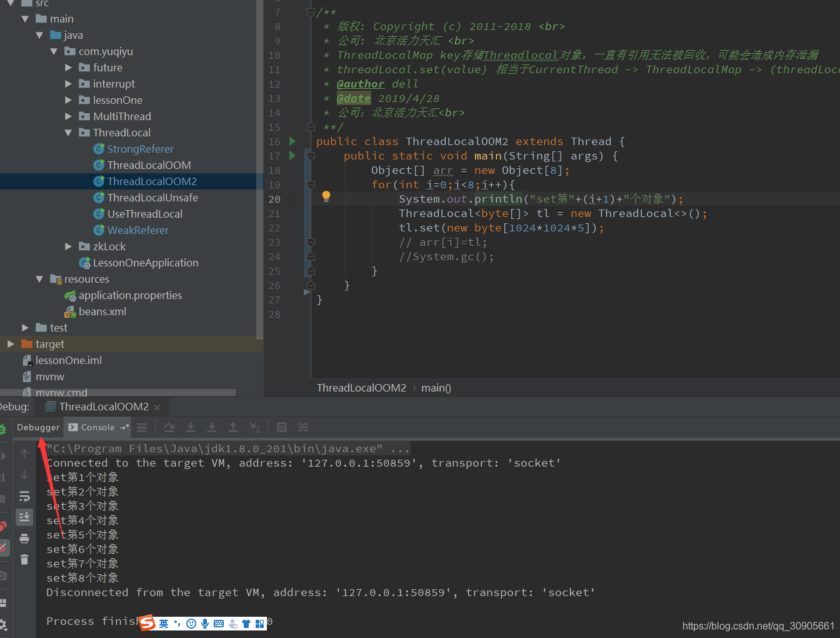Open beans.xml file
The image size is (840, 638).
tap(102, 311)
